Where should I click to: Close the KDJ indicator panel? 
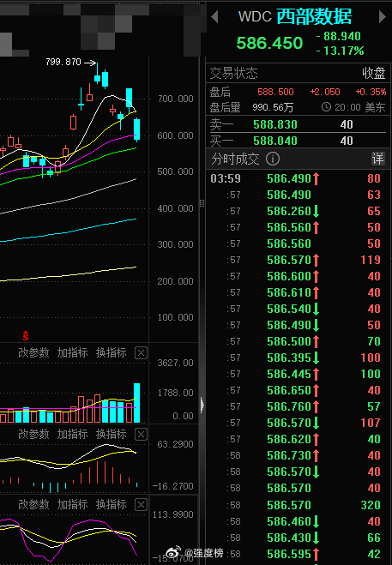coord(141,504)
